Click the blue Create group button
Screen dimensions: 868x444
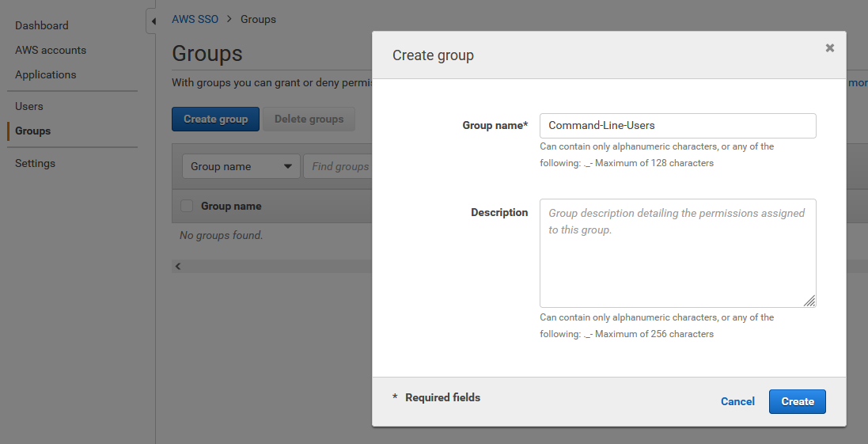(215, 119)
